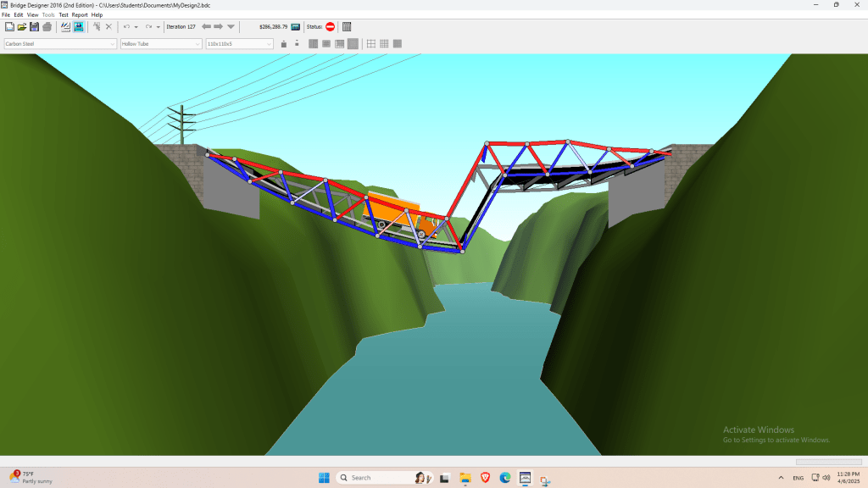Open the Tools menu
This screenshot has height=488, width=868.
tap(48, 15)
